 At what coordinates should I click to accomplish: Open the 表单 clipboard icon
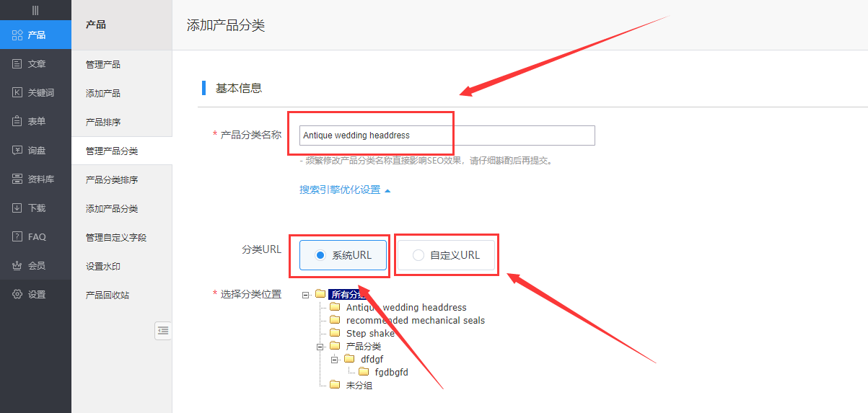18,122
